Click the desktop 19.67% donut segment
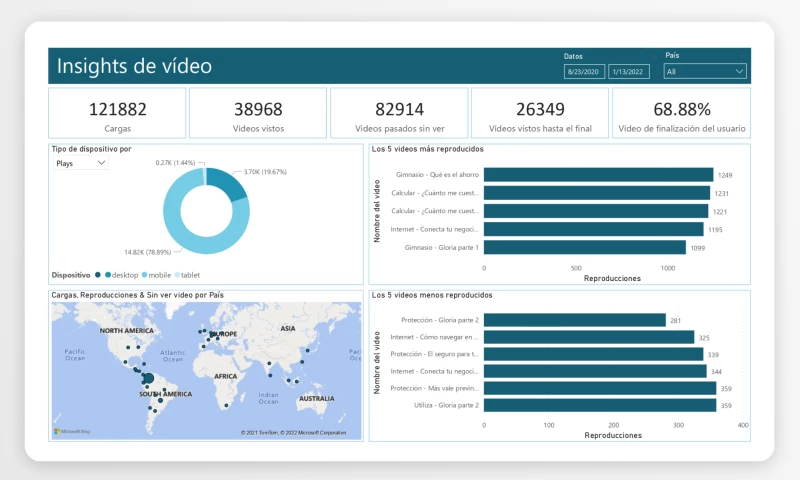The height and width of the screenshot is (480, 800). click(229, 183)
